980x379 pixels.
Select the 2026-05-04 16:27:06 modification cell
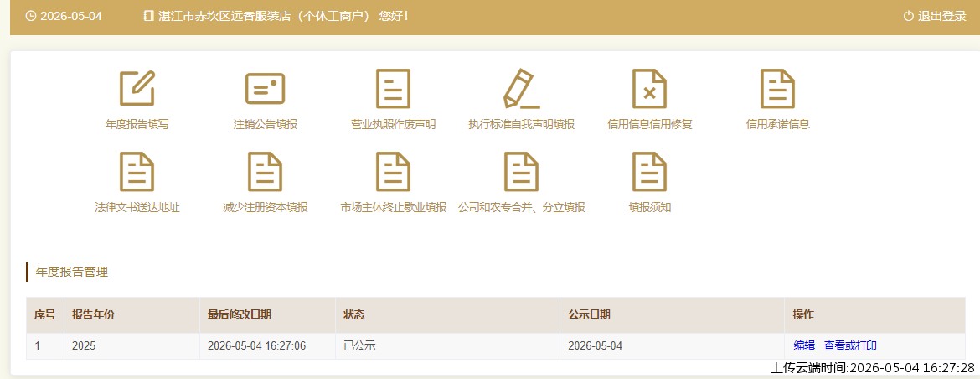267,345
